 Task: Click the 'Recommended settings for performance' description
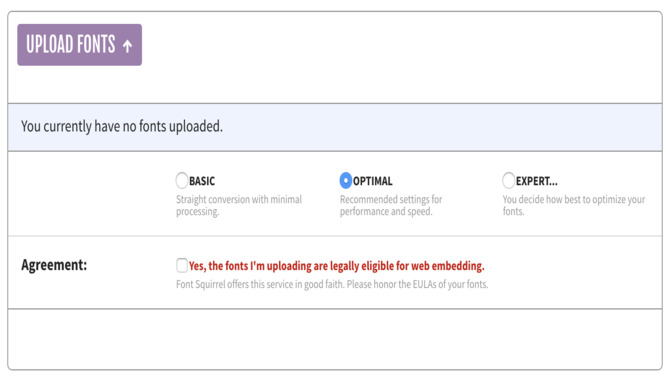click(x=391, y=205)
